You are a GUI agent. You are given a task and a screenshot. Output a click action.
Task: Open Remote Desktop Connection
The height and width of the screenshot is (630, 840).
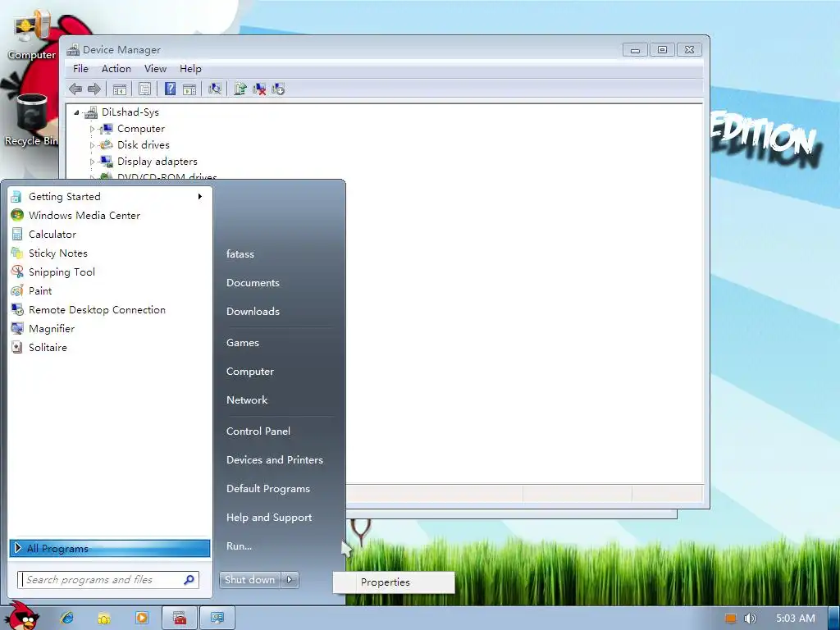tap(109, 309)
